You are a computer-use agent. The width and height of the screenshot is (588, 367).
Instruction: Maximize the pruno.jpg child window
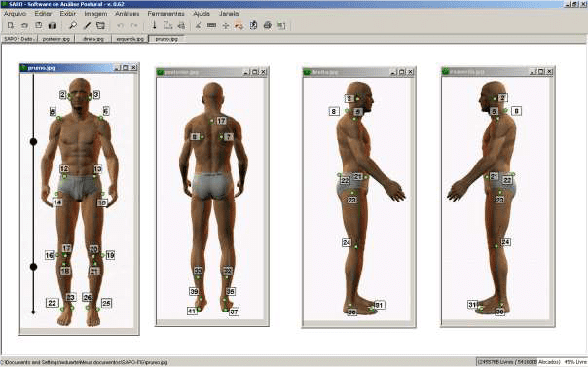coord(126,68)
